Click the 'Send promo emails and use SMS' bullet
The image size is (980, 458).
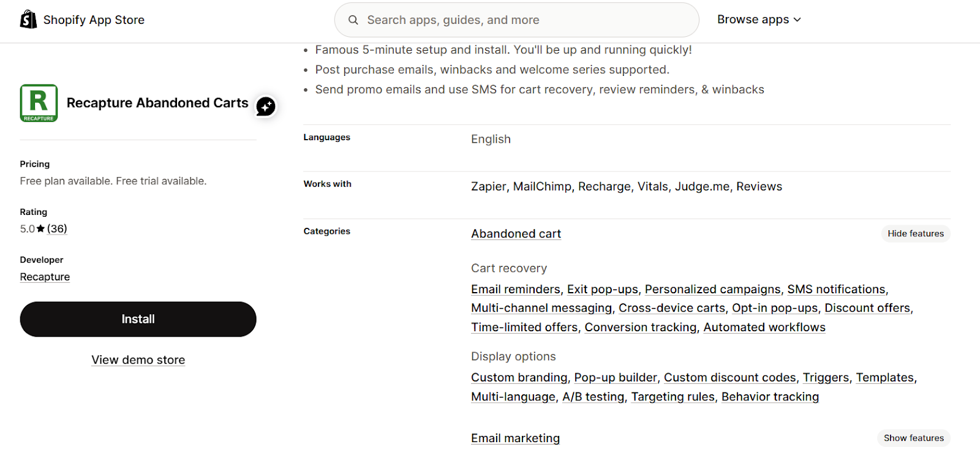(540, 89)
